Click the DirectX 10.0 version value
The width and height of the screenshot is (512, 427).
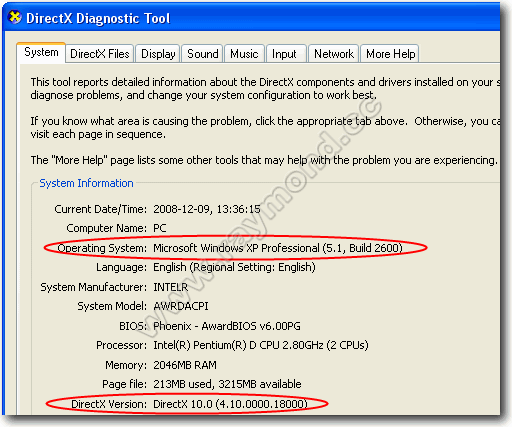pos(230,404)
